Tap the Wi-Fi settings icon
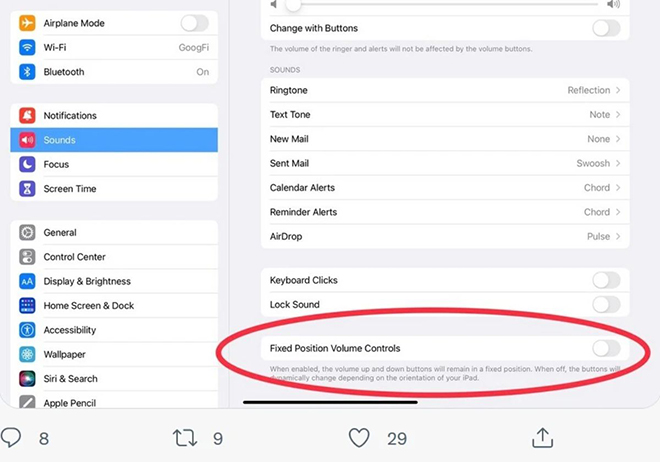660x462 pixels. point(27,47)
